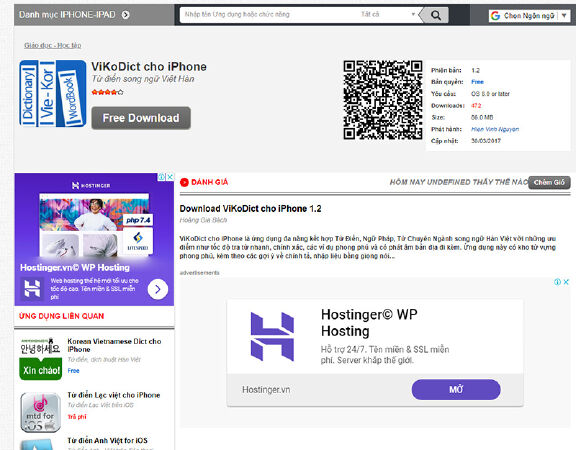Open 'Korean Vietnamese Dict cho iPhone' link
The image size is (576, 450).
[x=114, y=345]
